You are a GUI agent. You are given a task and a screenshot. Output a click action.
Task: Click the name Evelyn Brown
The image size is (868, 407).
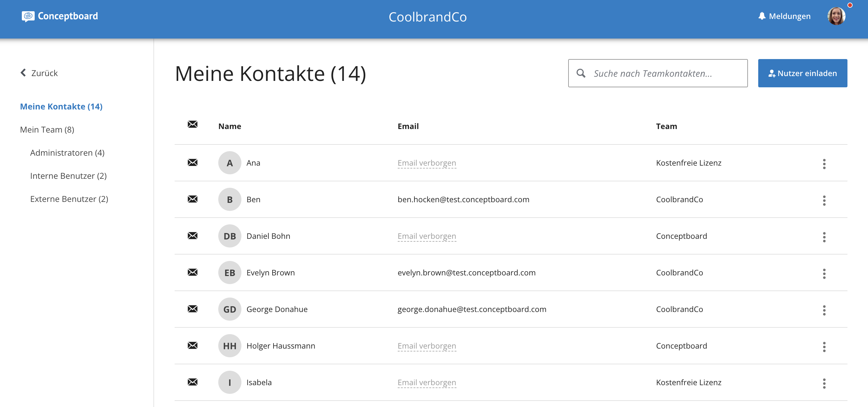pyautogui.click(x=270, y=273)
